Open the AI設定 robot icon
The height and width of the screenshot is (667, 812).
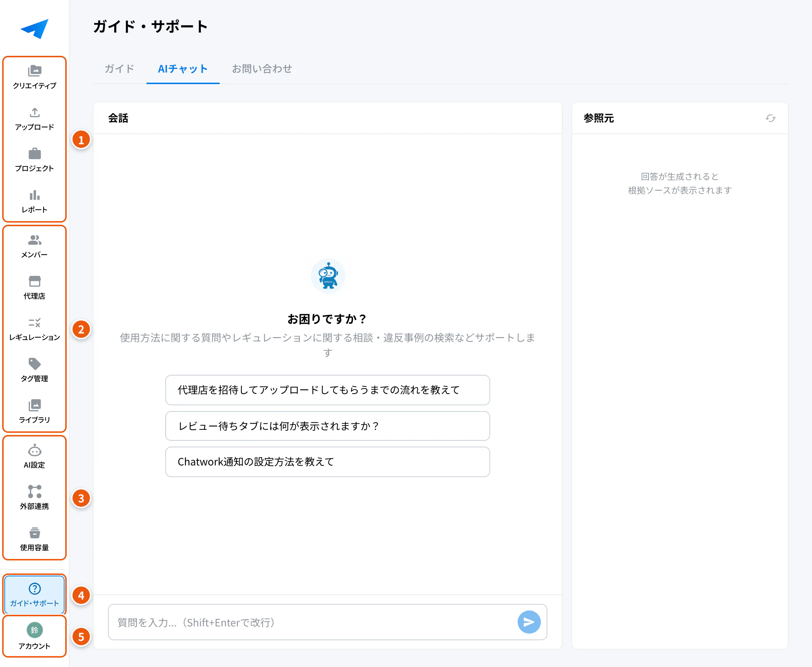pyautogui.click(x=34, y=450)
